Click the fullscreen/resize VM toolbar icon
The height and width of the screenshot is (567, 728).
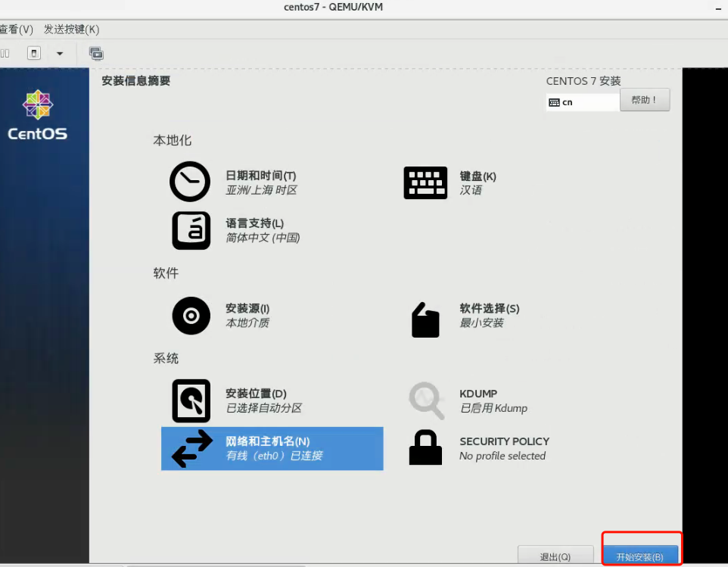tap(96, 54)
